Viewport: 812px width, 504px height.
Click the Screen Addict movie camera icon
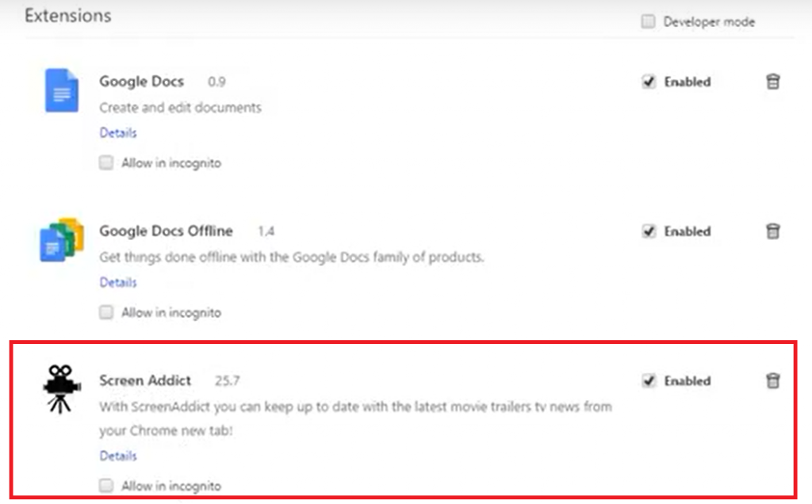[x=61, y=388]
